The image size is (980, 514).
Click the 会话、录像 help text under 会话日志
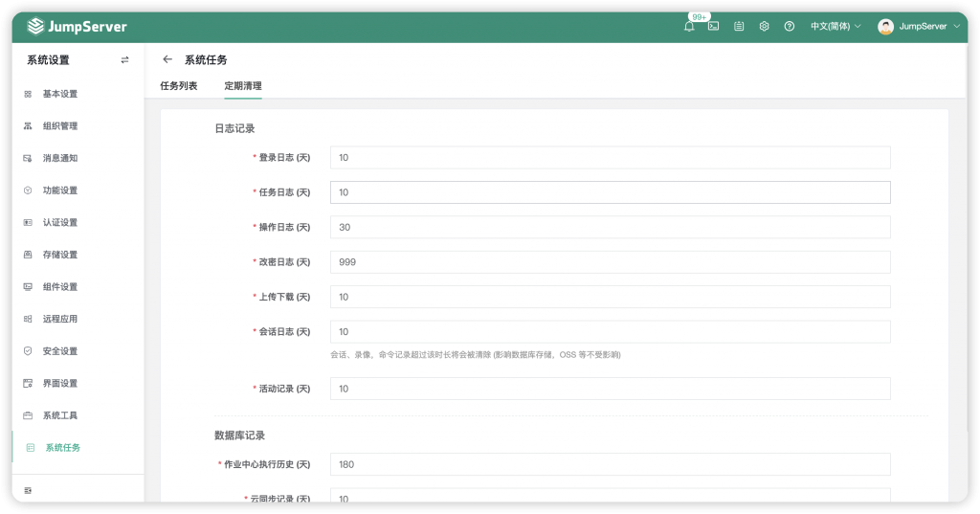(475, 354)
